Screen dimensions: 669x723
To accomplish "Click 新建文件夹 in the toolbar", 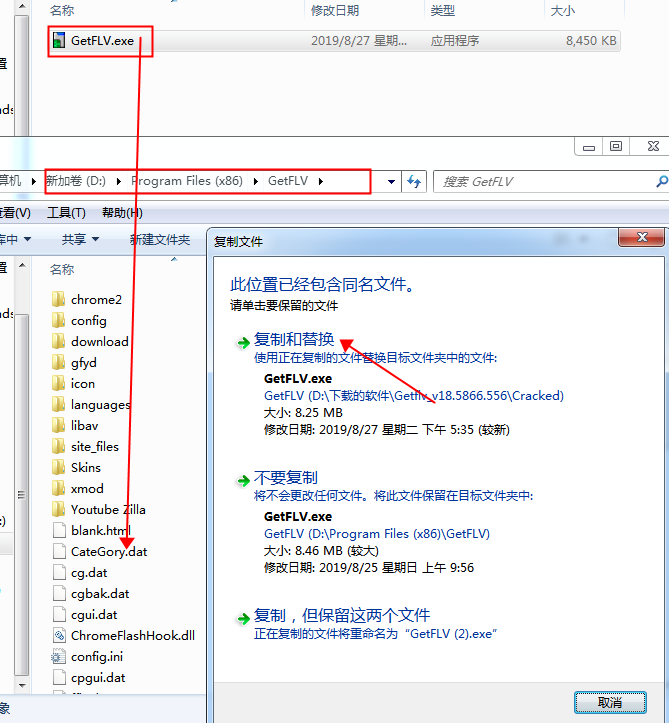I will (160, 239).
